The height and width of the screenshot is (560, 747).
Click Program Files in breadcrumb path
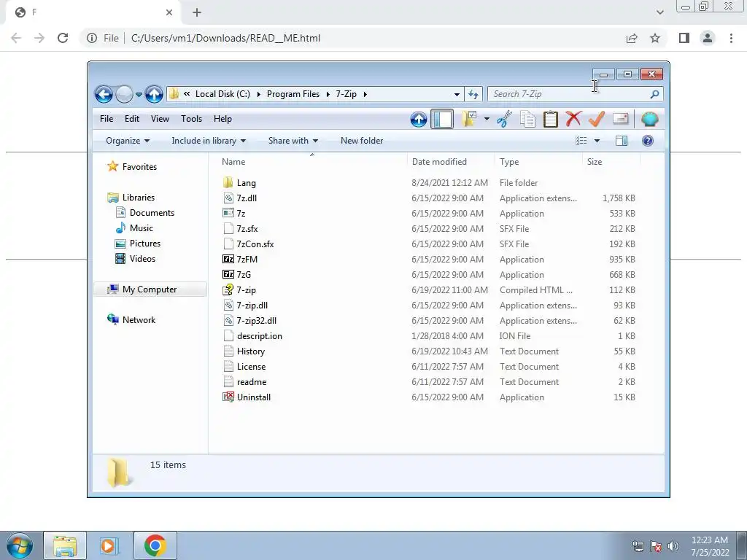[x=293, y=94]
